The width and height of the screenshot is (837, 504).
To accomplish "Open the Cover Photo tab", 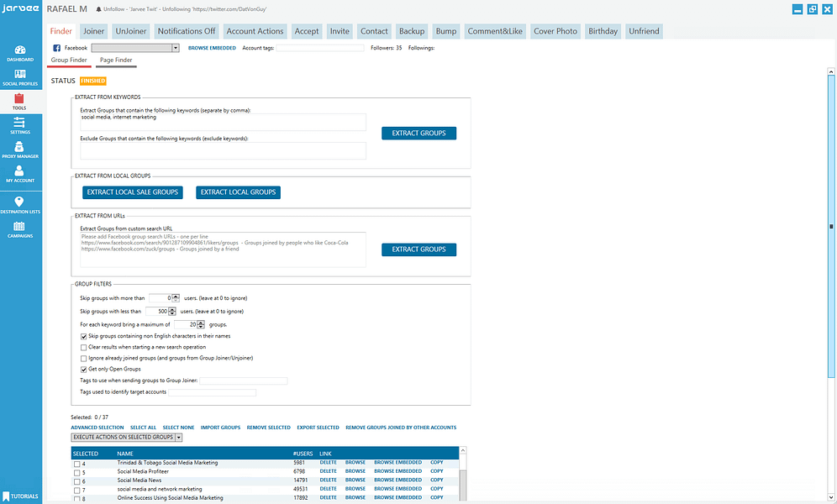I will point(555,31).
